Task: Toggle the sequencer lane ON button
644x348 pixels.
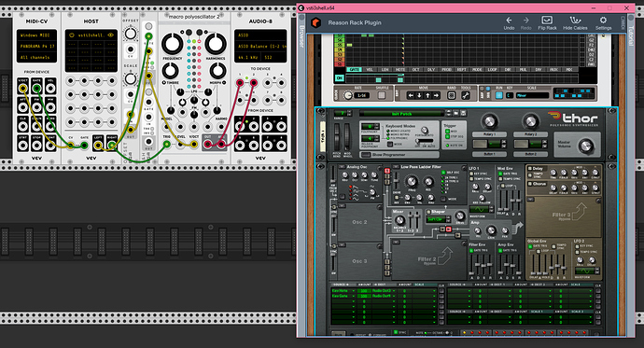Action: [x=339, y=77]
